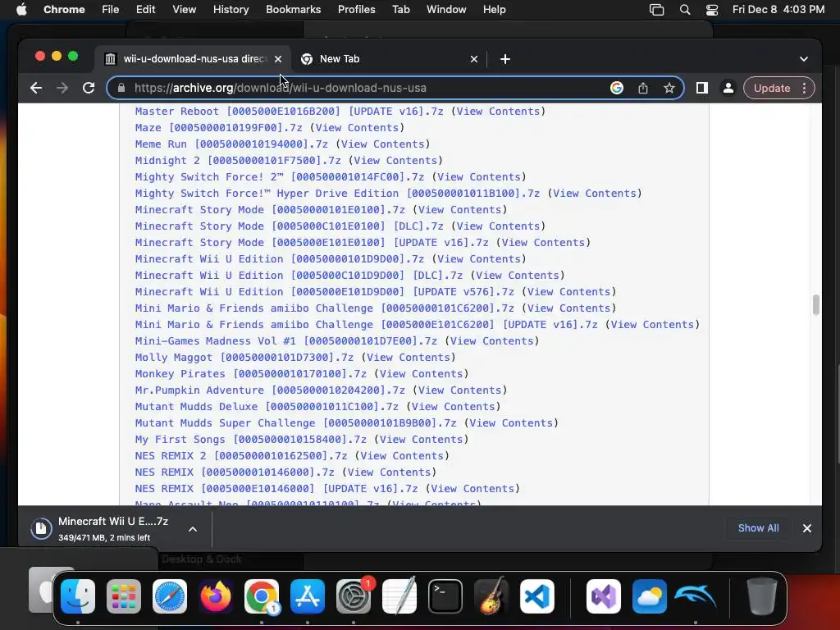Show All downloads
The image size is (840, 630).
(758, 528)
